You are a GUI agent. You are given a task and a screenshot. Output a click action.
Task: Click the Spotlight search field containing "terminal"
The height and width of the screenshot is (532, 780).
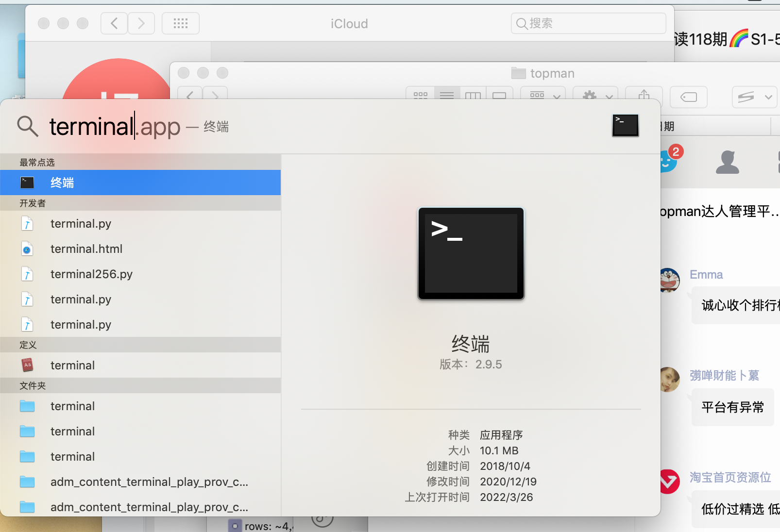click(x=311, y=127)
